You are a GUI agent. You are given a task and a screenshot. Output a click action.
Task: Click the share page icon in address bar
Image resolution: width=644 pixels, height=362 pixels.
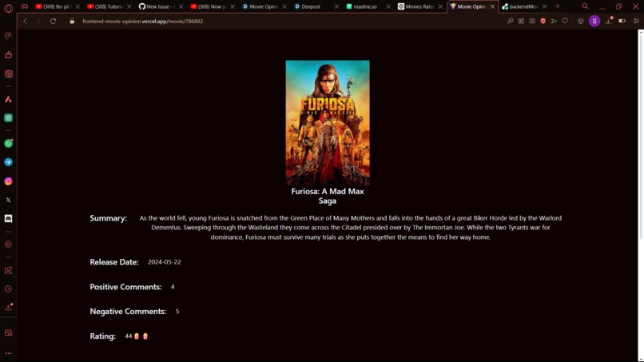coord(521,21)
